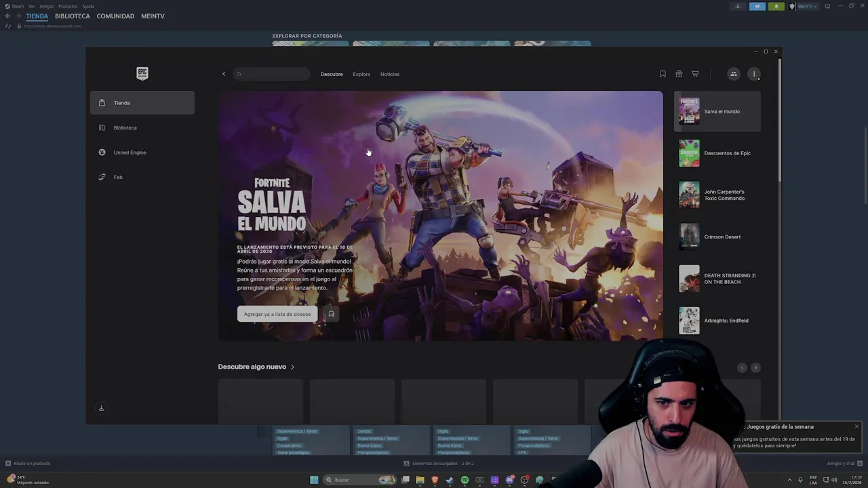This screenshot has width=868, height=488.
Task: Click the Fortnite Salva el Mundo banner
Action: (x=440, y=216)
